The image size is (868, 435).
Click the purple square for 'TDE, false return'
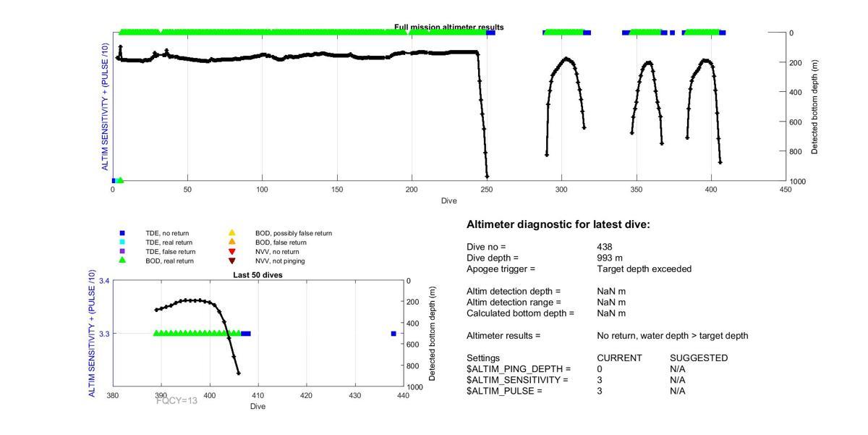click(x=122, y=251)
